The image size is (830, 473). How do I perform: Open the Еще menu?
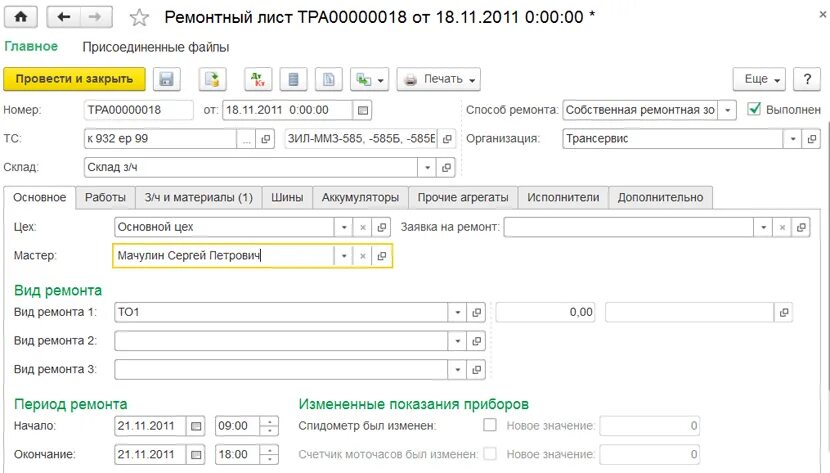[759, 79]
